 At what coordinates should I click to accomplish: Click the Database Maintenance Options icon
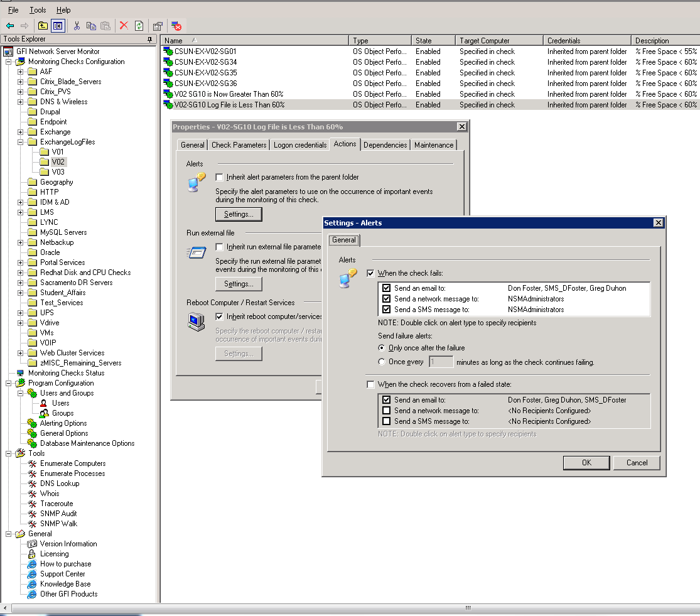click(31, 443)
